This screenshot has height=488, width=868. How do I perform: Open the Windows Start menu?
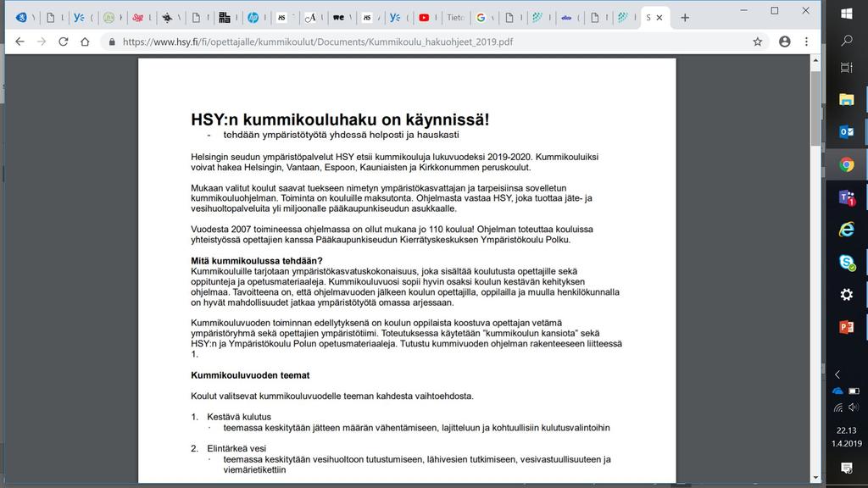(x=847, y=14)
